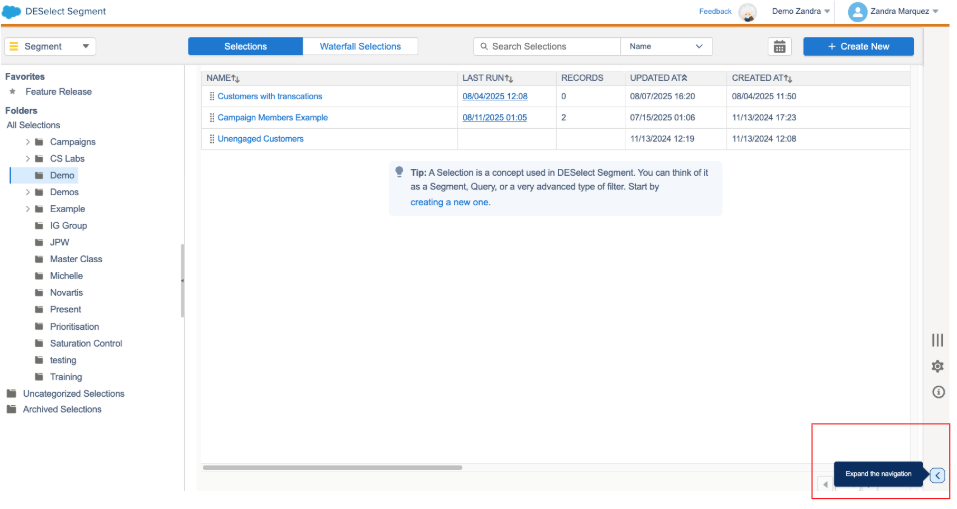Viewport: 957px width, 509px height.
Task: Click the Campaigns folder icon
Action: click(x=39, y=142)
